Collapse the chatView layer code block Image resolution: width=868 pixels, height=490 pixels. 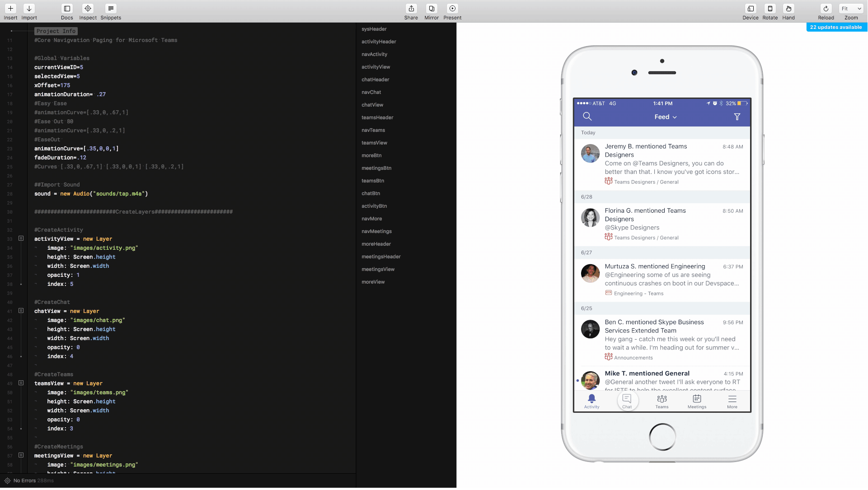[21, 311]
